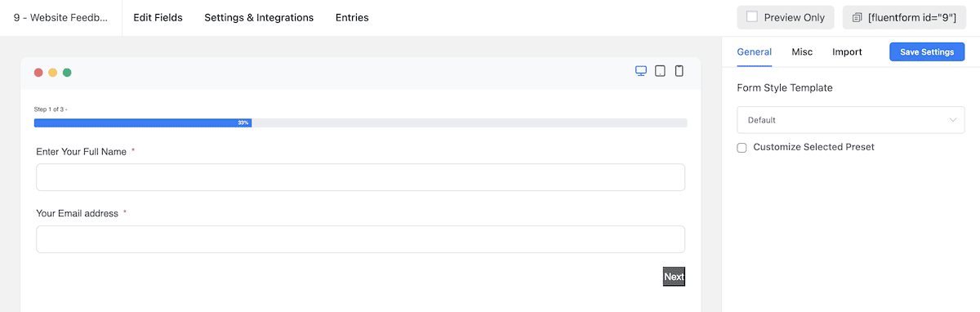Select the General tab
Viewport: 980px width, 312px height.
click(754, 51)
